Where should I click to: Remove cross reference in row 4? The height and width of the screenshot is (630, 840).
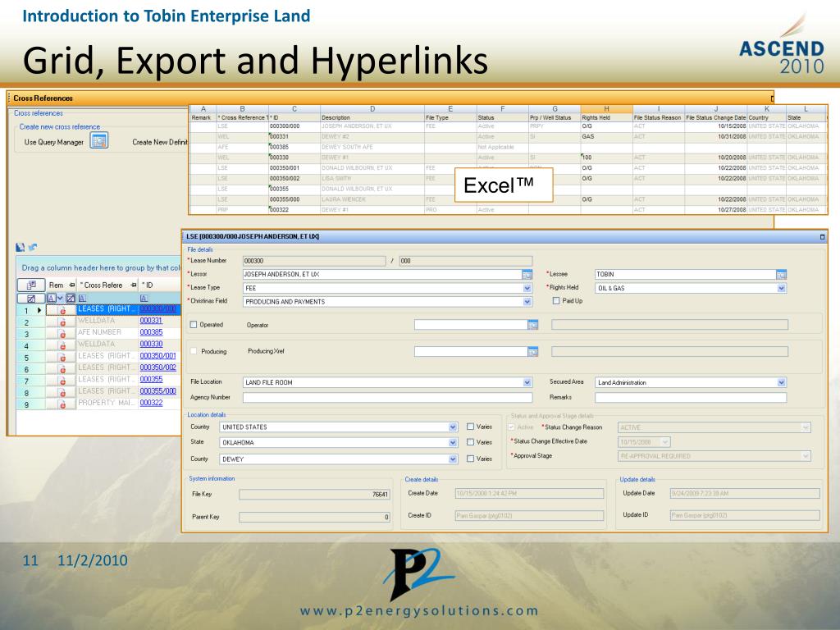pos(62,346)
